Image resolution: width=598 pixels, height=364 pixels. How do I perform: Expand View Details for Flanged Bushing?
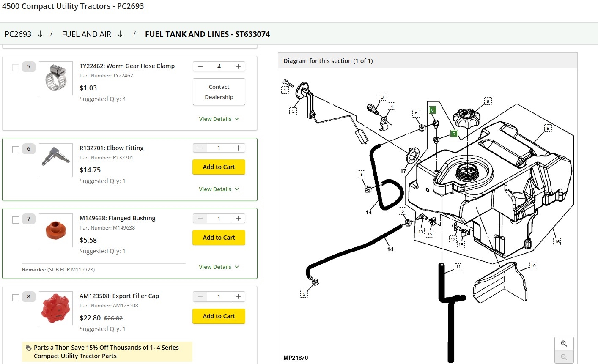point(219,267)
